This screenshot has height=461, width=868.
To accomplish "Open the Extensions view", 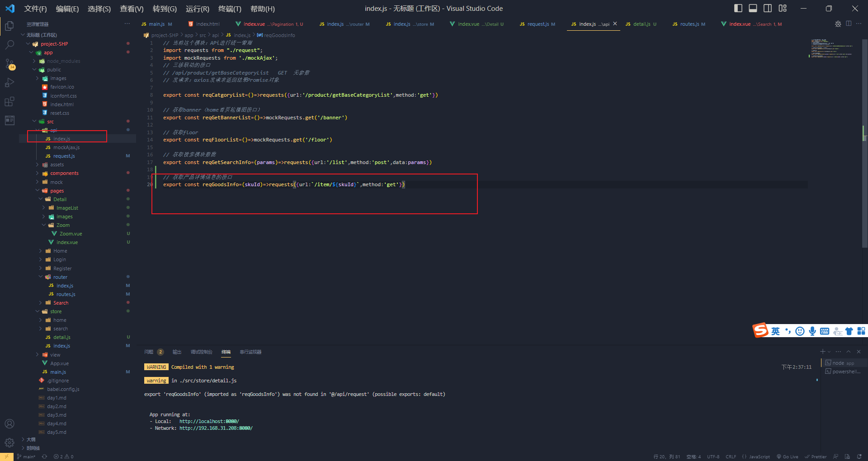I will click(x=9, y=102).
